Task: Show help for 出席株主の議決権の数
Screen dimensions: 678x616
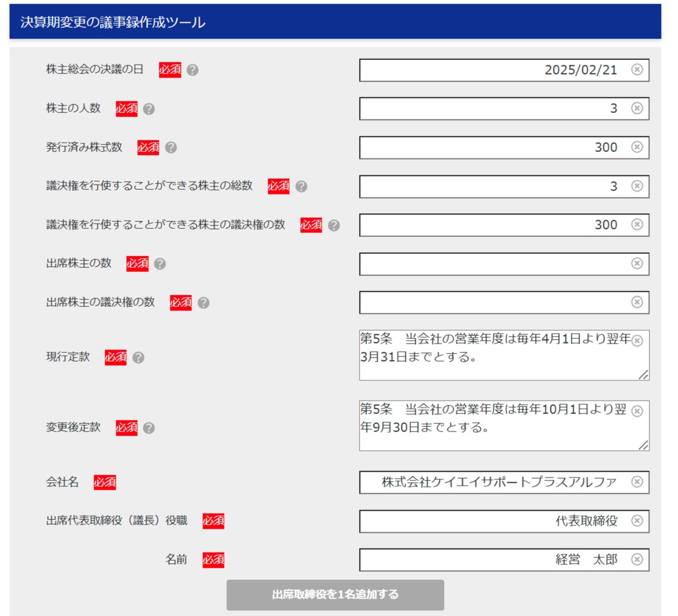Action: coord(204,303)
